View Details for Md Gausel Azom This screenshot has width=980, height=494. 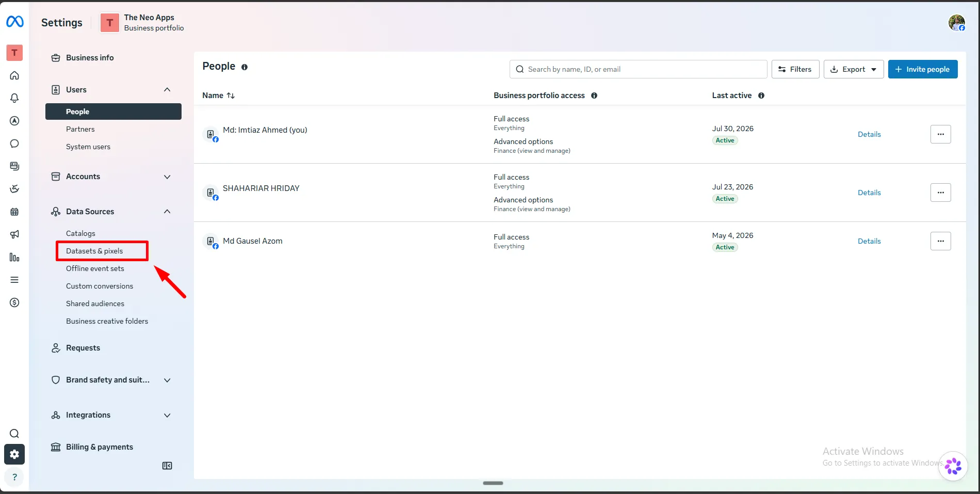click(869, 241)
